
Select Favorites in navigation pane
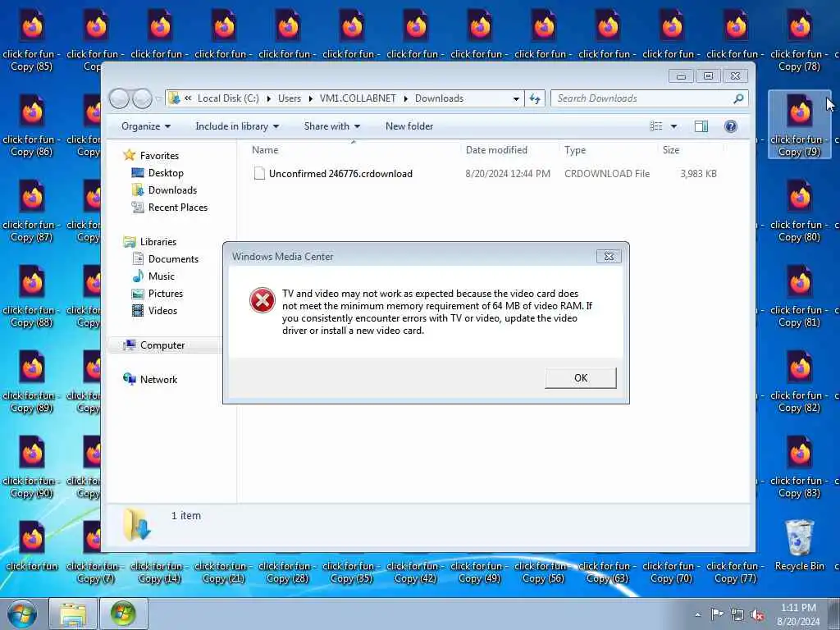pyautogui.click(x=159, y=155)
